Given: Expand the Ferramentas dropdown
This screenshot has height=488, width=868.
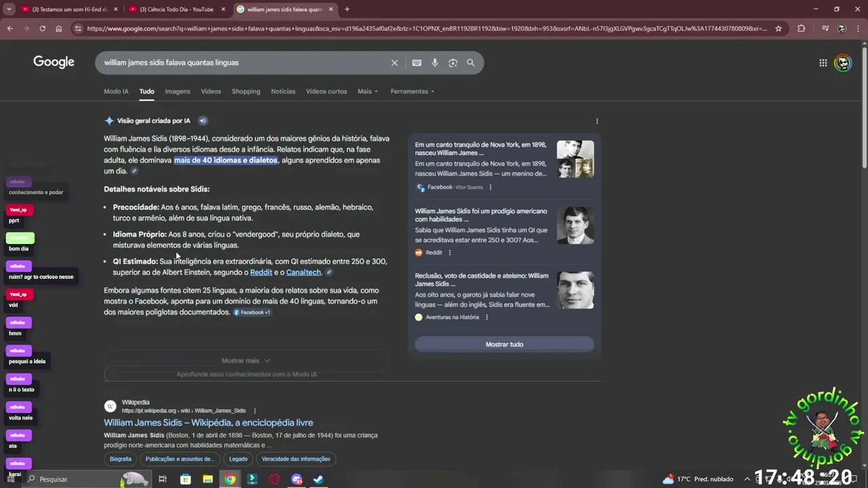Looking at the screenshot, I should click(412, 91).
